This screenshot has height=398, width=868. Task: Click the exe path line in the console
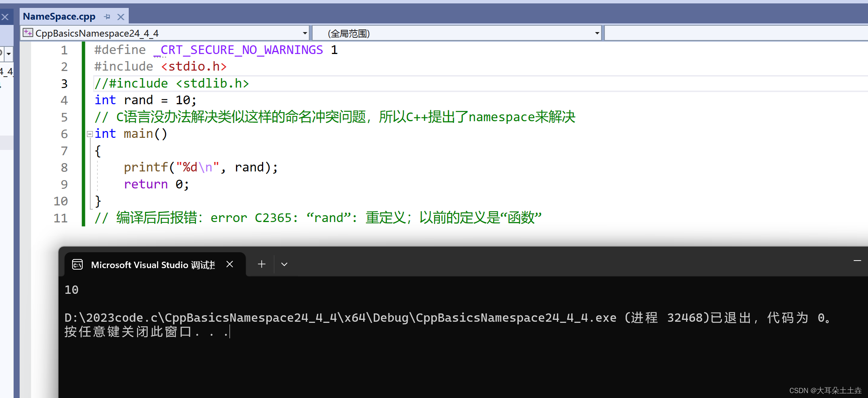tap(448, 318)
